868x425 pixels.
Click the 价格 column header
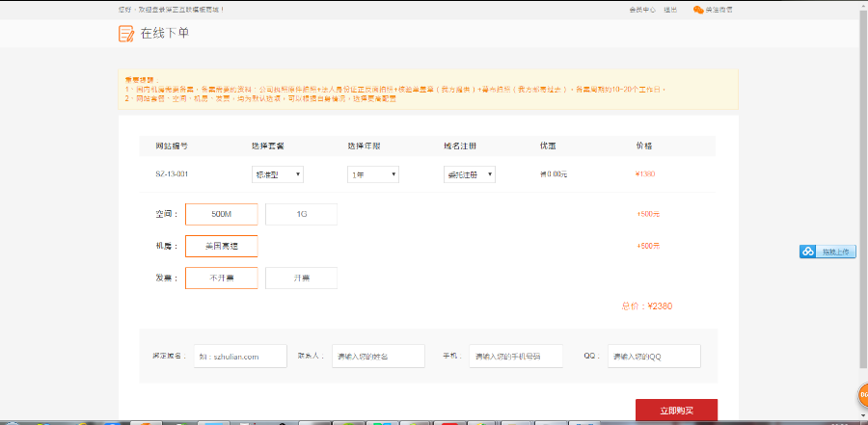(644, 146)
